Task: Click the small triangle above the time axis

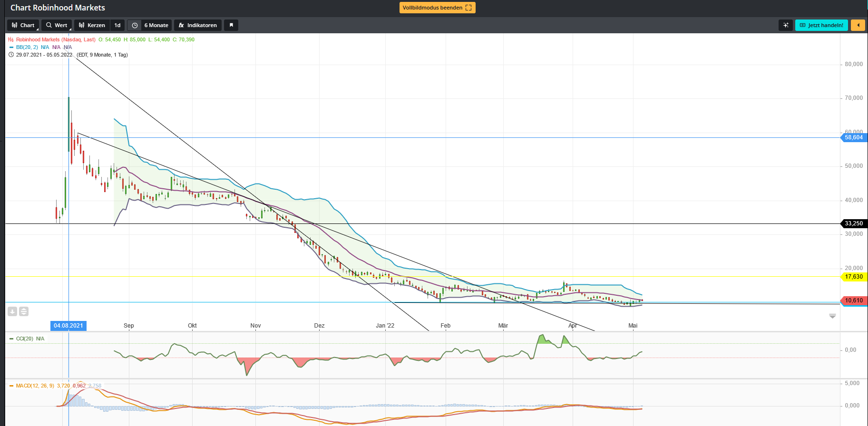Action: [832, 316]
